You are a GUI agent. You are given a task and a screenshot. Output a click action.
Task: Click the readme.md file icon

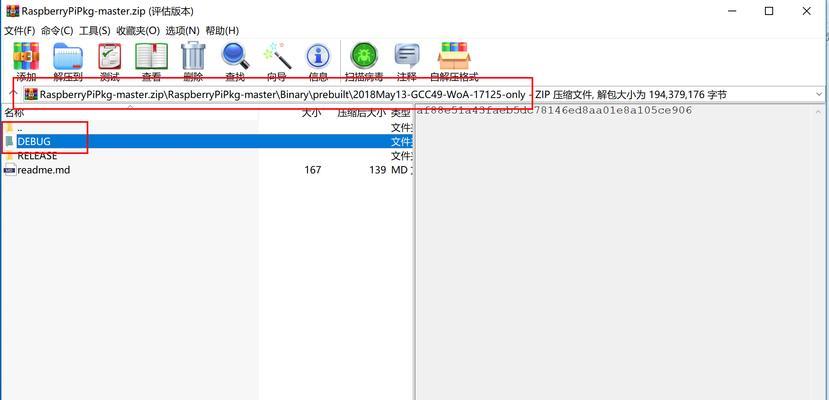(x=10, y=170)
